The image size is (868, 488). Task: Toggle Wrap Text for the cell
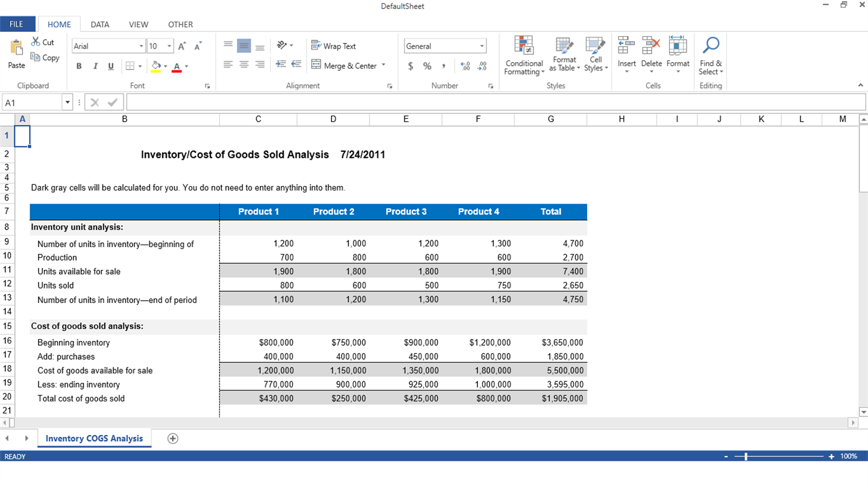tap(333, 46)
